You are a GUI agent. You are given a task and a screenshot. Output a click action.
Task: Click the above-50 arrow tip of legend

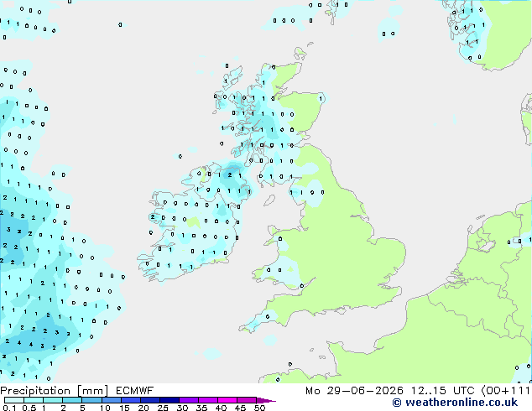[x=266, y=400]
